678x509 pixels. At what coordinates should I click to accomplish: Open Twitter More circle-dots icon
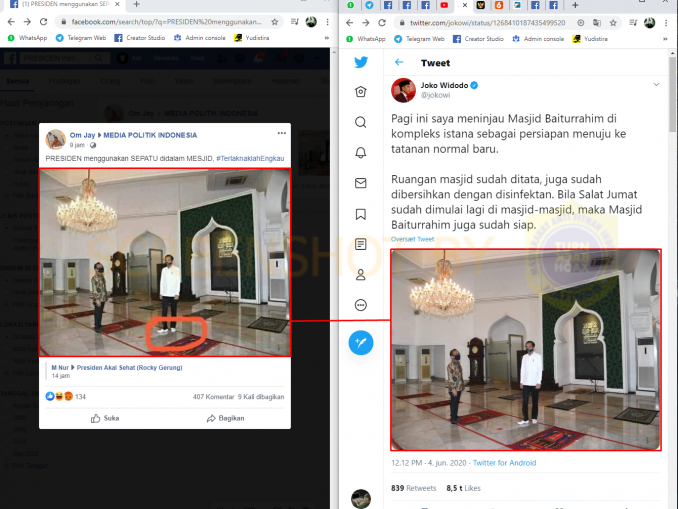coord(361,305)
